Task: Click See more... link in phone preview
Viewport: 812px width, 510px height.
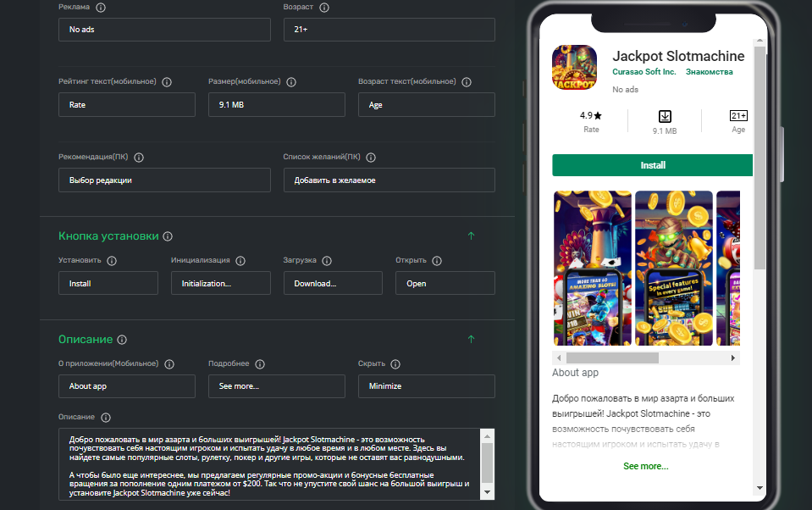Action: [646, 467]
